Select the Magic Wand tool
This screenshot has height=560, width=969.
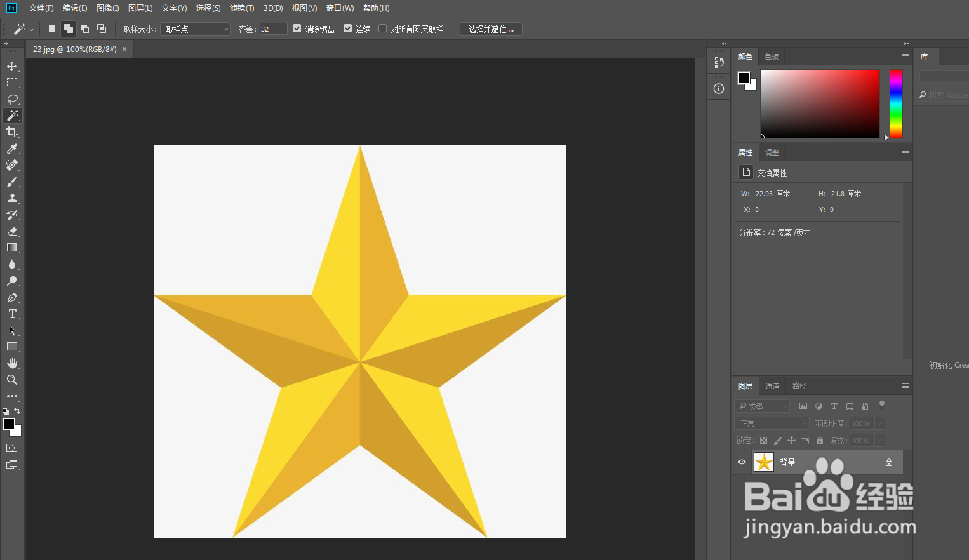pyautogui.click(x=12, y=116)
